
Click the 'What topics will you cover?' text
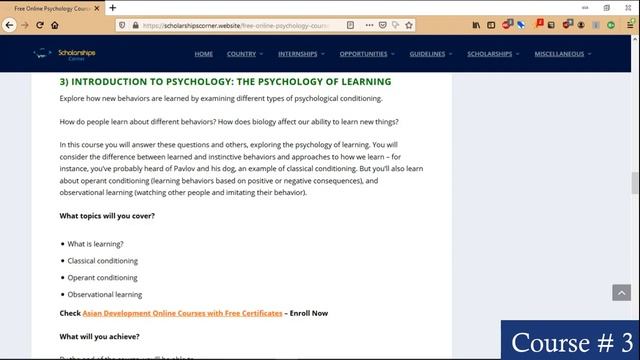[x=107, y=216]
